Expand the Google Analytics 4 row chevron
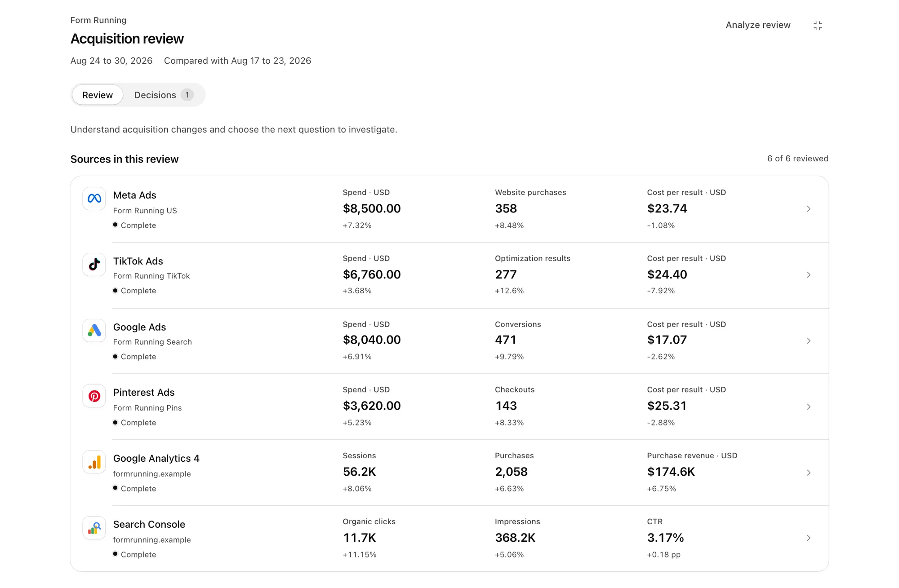This screenshot has width=899, height=588. 808,473
